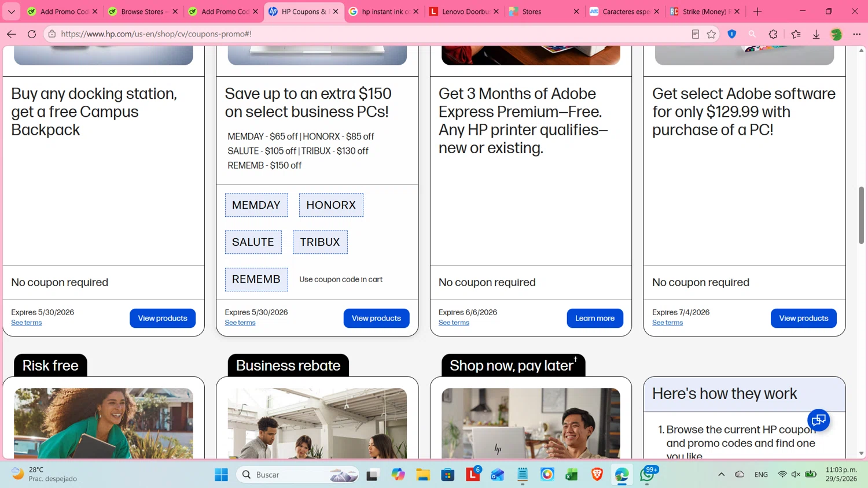Open Outlook from taskbar

[x=498, y=475]
